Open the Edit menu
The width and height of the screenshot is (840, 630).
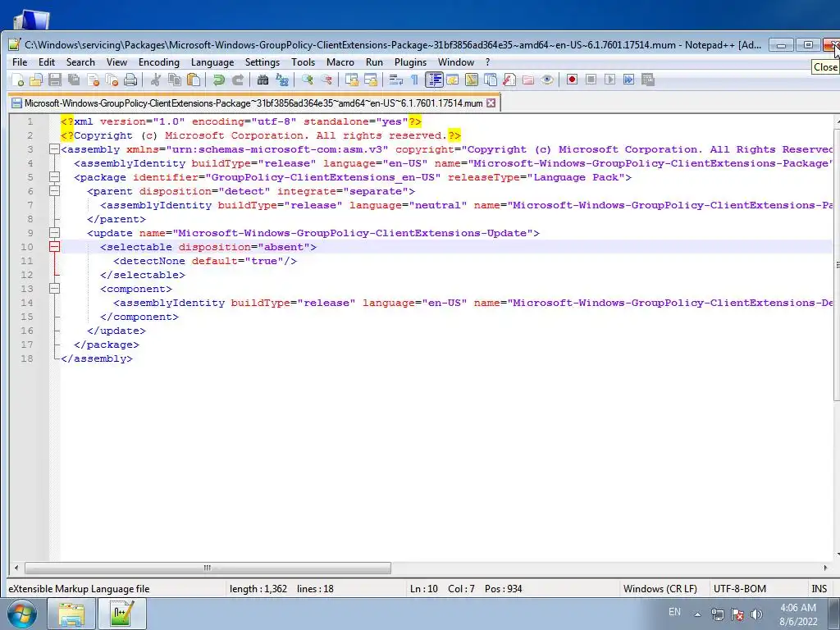coord(47,62)
